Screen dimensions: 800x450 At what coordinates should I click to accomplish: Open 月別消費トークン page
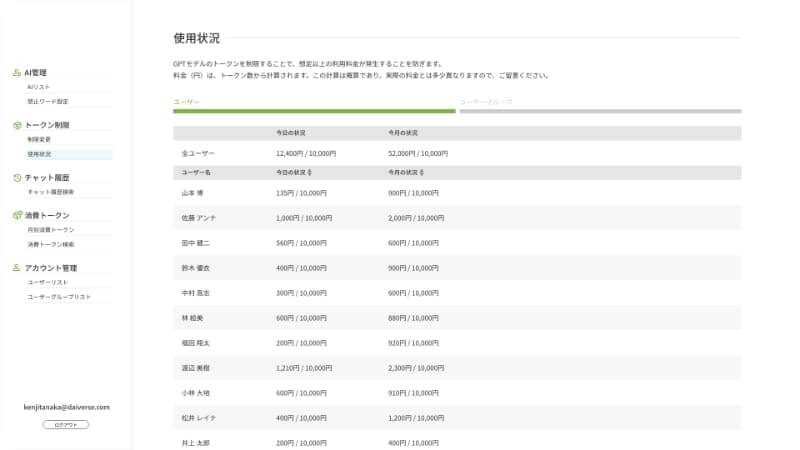[50, 230]
